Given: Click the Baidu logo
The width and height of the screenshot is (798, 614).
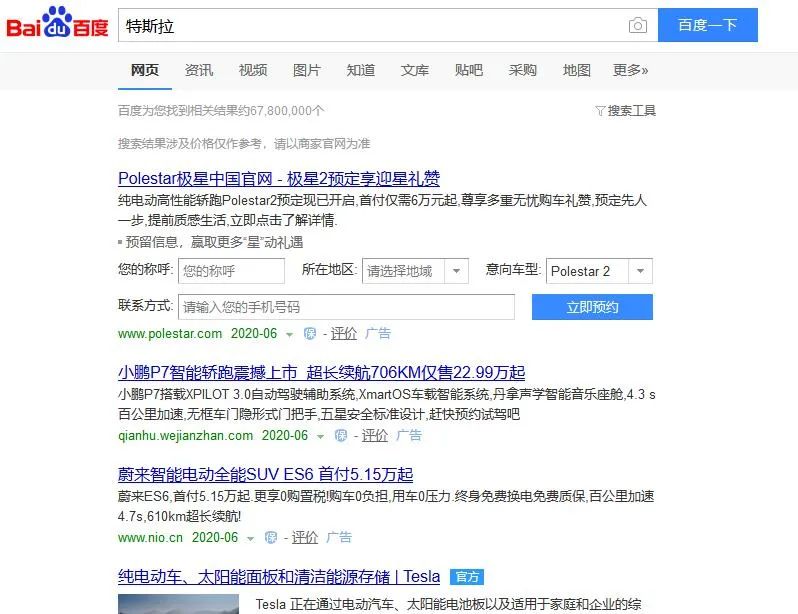Looking at the screenshot, I should [57, 23].
